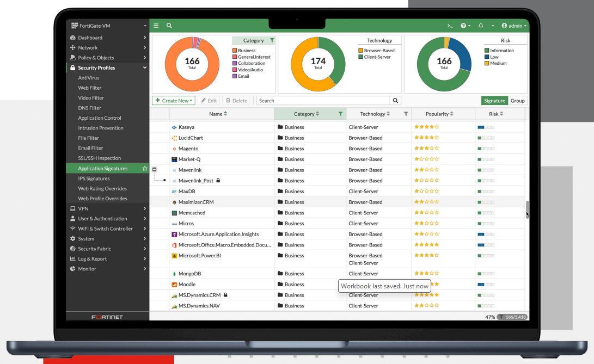
Task: Click the Edit button
Action: coord(209,101)
